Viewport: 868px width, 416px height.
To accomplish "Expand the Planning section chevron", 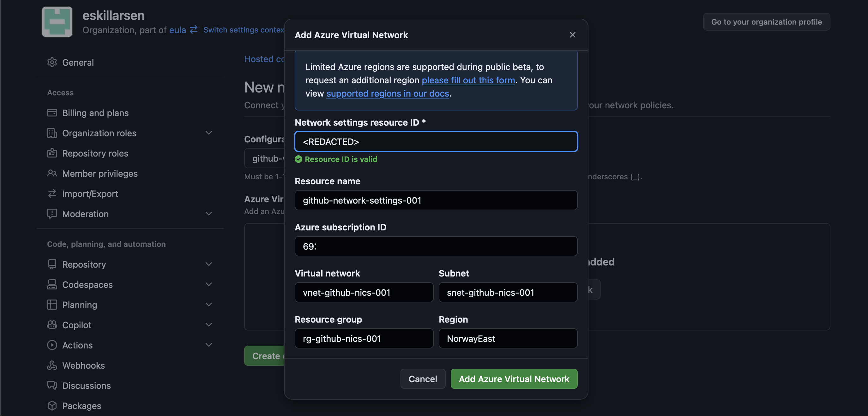I will tap(209, 305).
